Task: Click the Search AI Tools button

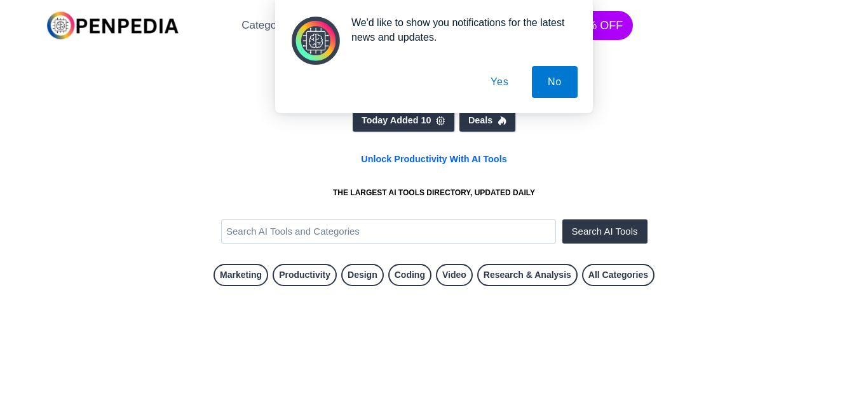Action: tap(605, 231)
